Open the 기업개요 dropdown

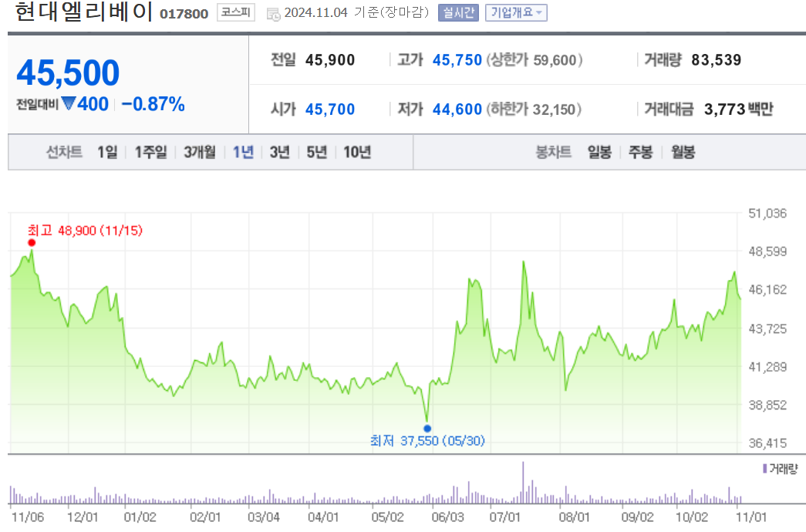(x=516, y=13)
